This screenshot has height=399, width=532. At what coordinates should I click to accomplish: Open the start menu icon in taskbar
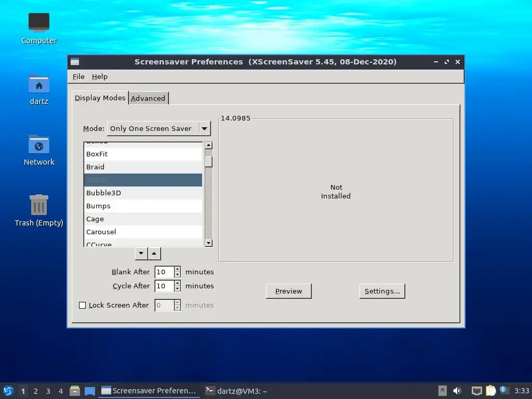8,391
